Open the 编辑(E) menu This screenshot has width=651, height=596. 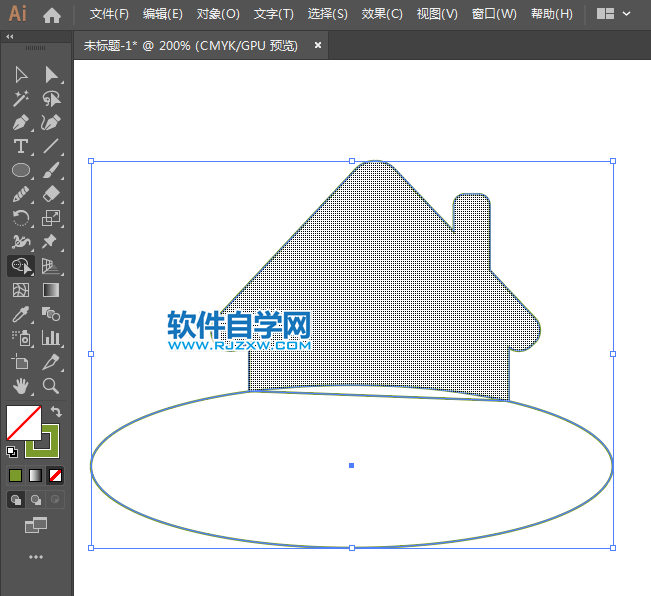163,14
